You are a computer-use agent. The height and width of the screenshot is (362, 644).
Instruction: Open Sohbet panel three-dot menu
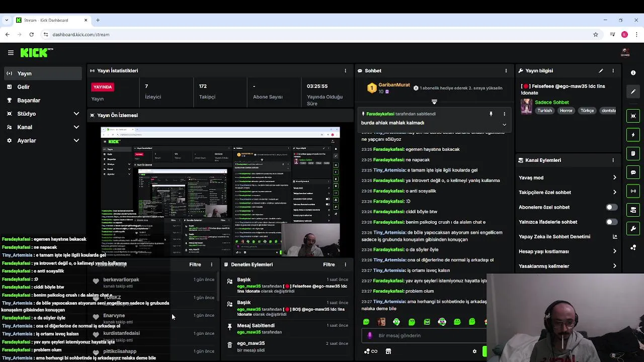tap(506, 71)
